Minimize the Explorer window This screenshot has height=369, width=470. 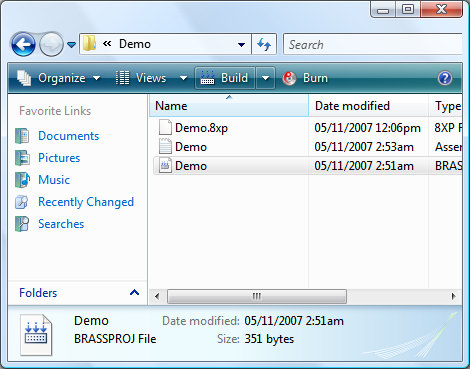coord(383,9)
